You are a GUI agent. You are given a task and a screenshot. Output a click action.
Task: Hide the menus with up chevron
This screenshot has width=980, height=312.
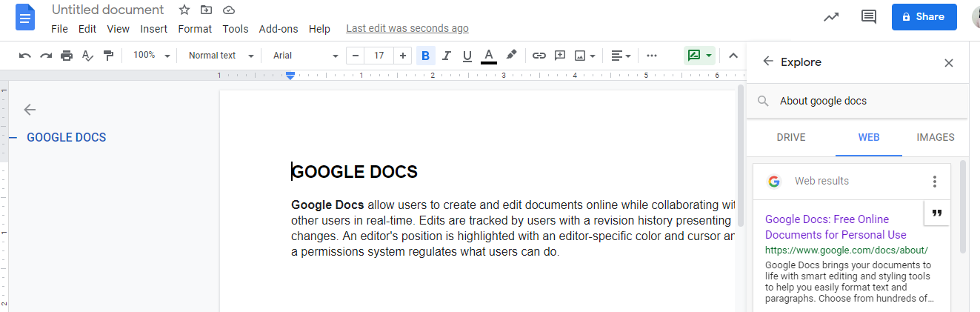click(733, 56)
